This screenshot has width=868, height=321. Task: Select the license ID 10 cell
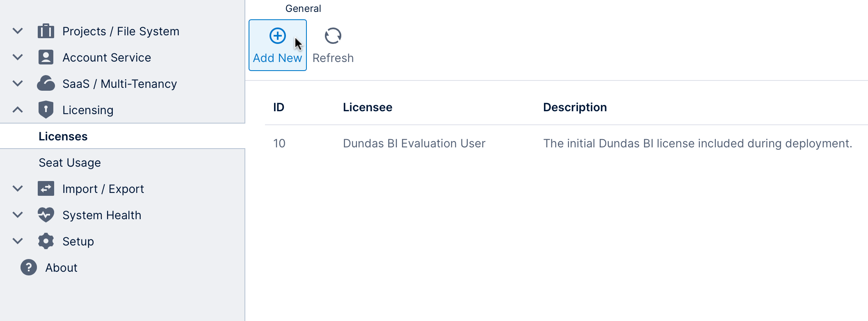click(x=279, y=143)
